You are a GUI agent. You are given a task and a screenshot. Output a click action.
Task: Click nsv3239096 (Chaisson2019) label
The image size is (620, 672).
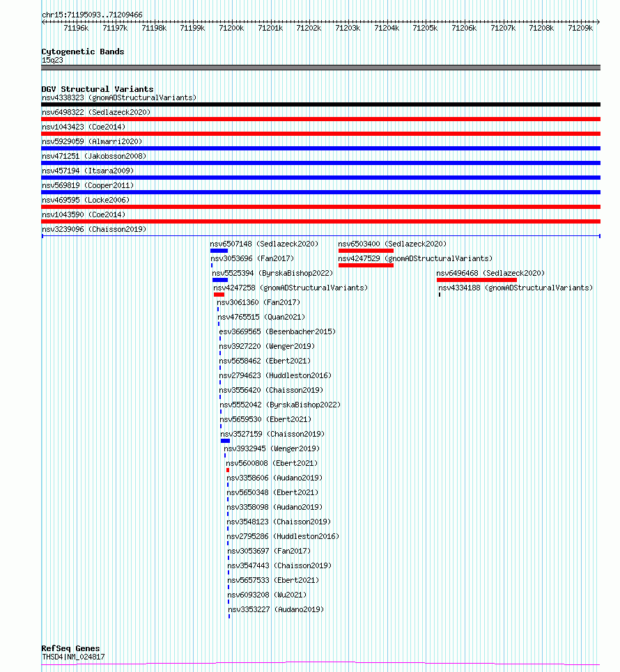[x=94, y=229]
